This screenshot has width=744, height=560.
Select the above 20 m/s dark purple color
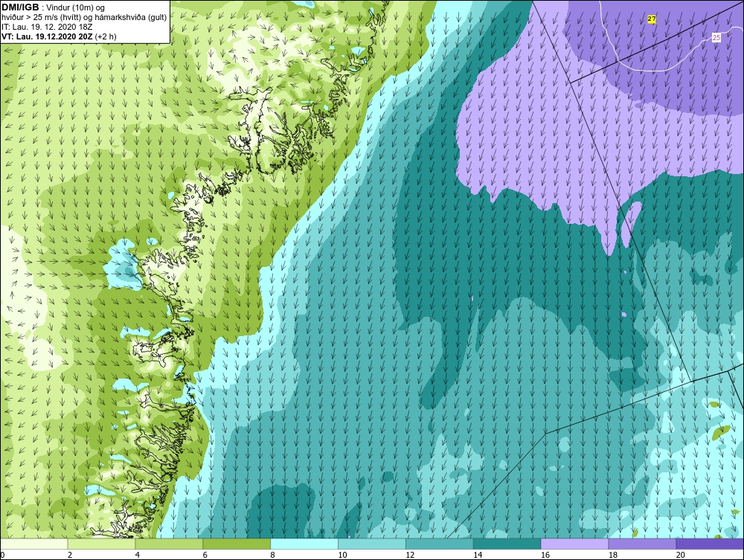(710, 544)
